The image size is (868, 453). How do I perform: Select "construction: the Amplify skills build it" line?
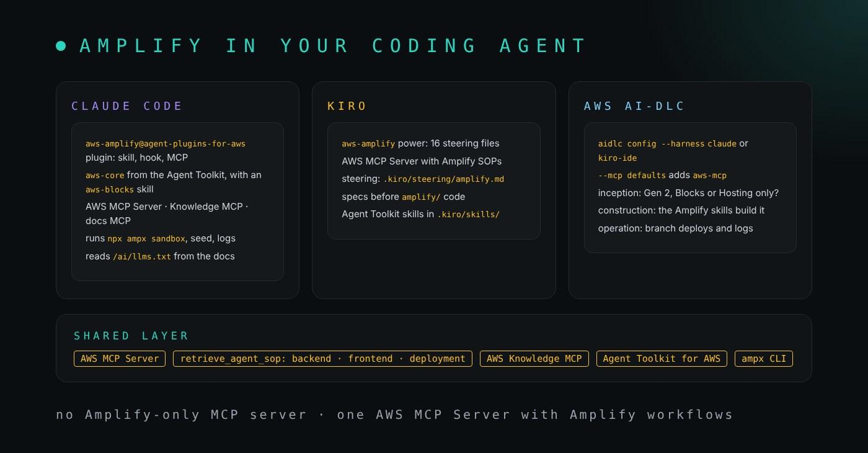click(681, 210)
